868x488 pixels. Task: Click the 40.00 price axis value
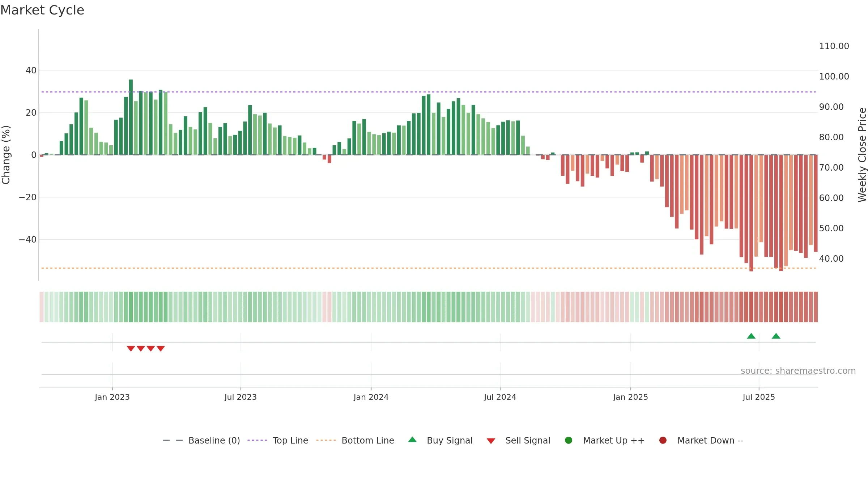click(831, 258)
